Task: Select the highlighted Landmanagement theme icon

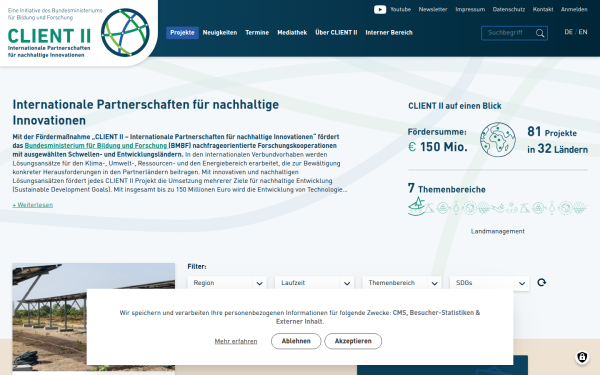Action: (x=417, y=207)
